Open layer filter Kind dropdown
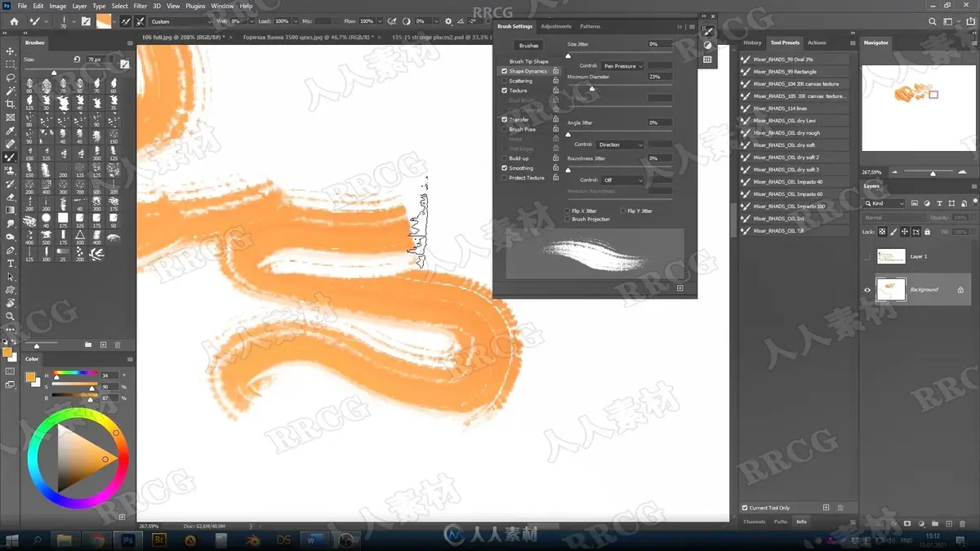The width and height of the screenshot is (980, 551). tap(884, 203)
